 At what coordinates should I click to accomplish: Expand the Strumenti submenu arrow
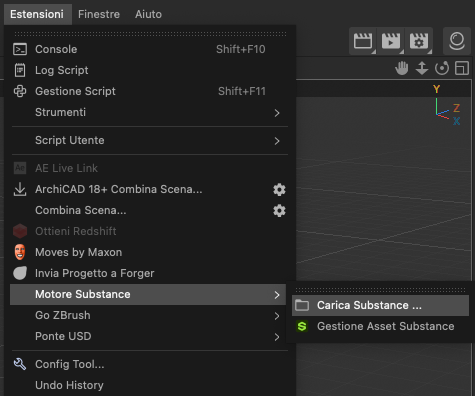277,113
